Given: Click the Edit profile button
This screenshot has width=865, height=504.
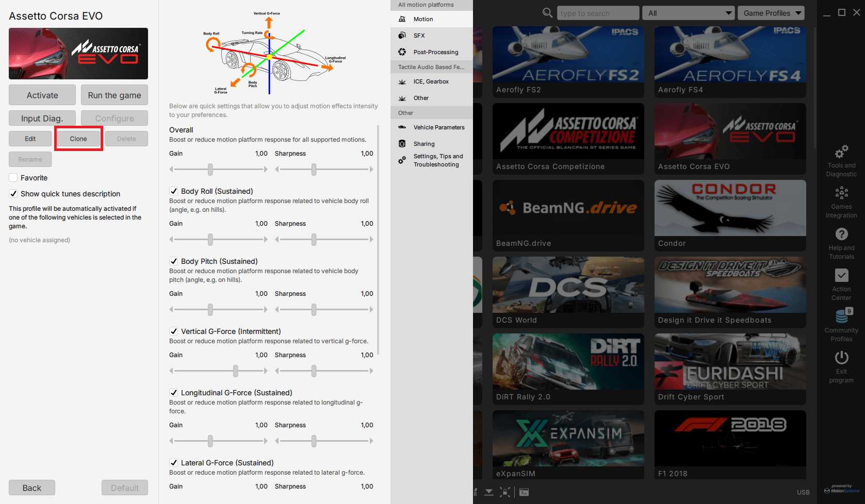Looking at the screenshot, I should pos(30,139).
